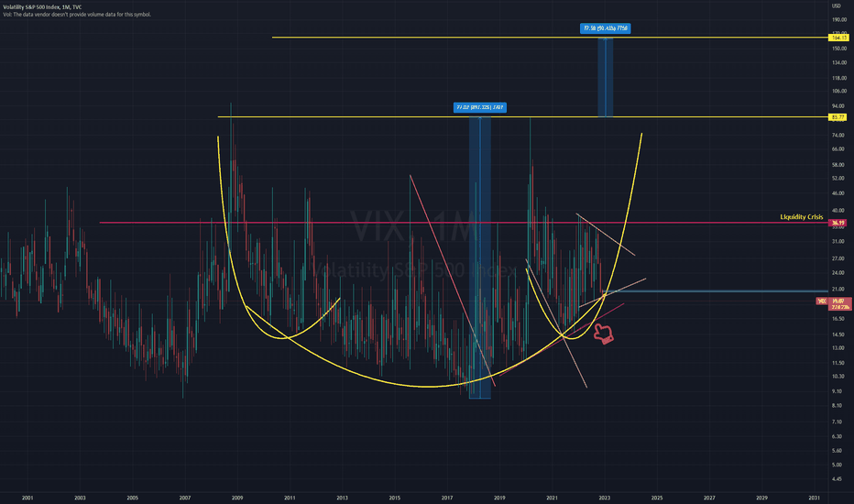Click the 118.00 price axis label

tap(838, 79)
